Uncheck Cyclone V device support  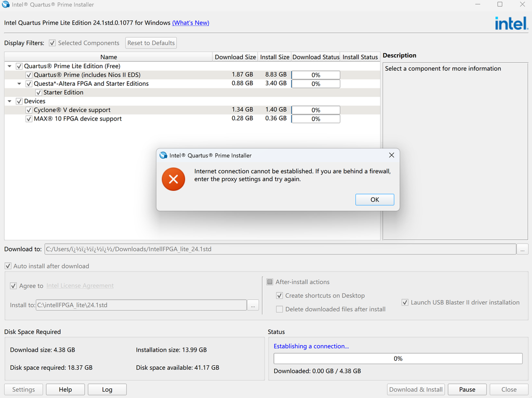pyautogui.click(x=29, y=110)
